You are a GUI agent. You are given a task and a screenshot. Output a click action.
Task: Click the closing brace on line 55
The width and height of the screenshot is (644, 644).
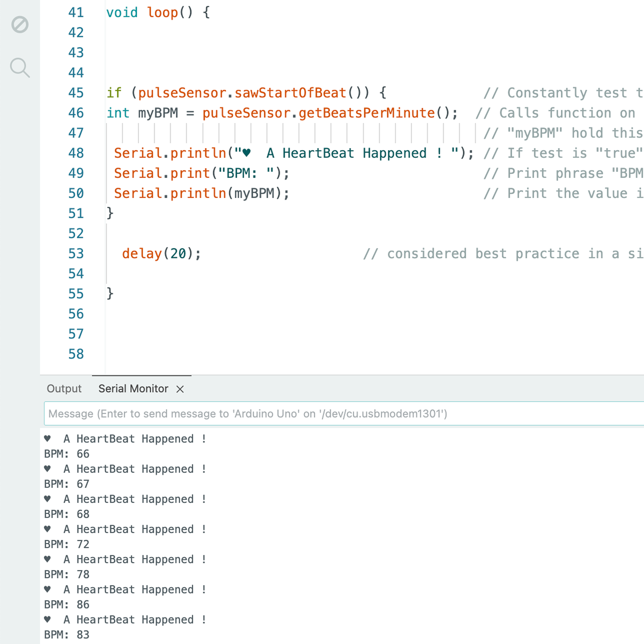tap(110, 294)
